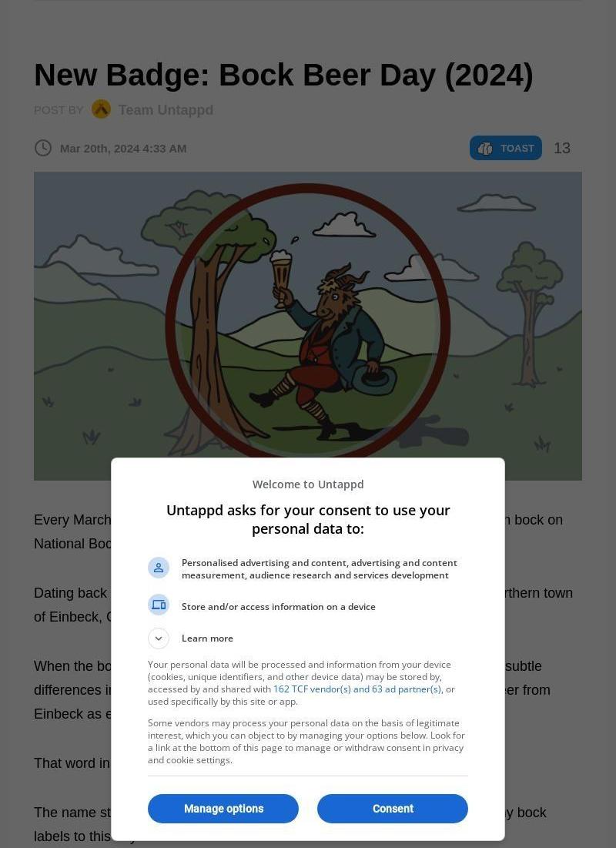Image resolution: width=616 pixels, height=848 pixels.
Task: Open Manage options
Action: [x=223, y=809]
